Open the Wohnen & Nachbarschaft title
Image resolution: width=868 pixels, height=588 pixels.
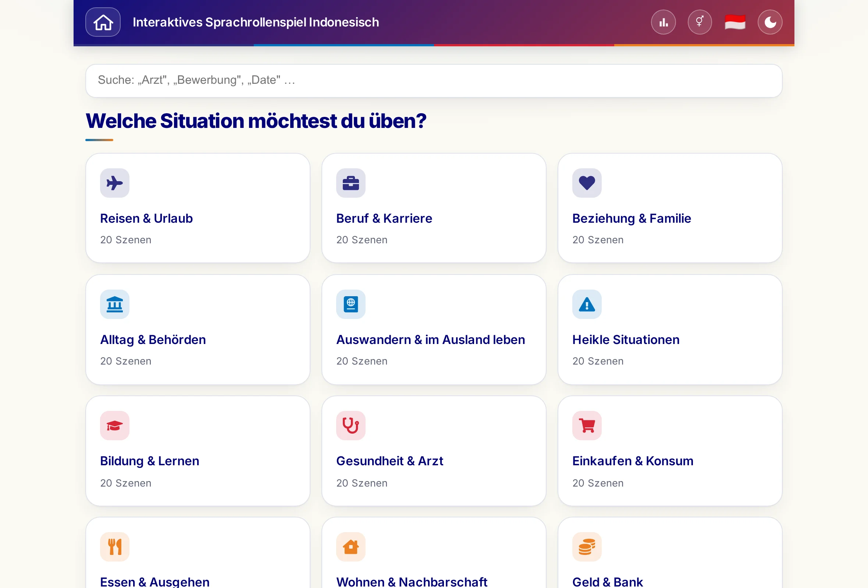[412, 582]
